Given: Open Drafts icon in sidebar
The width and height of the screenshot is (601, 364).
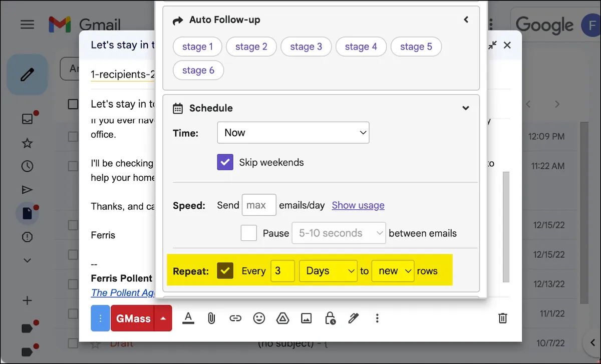Looking at the screenshot, I should [27, 213].
